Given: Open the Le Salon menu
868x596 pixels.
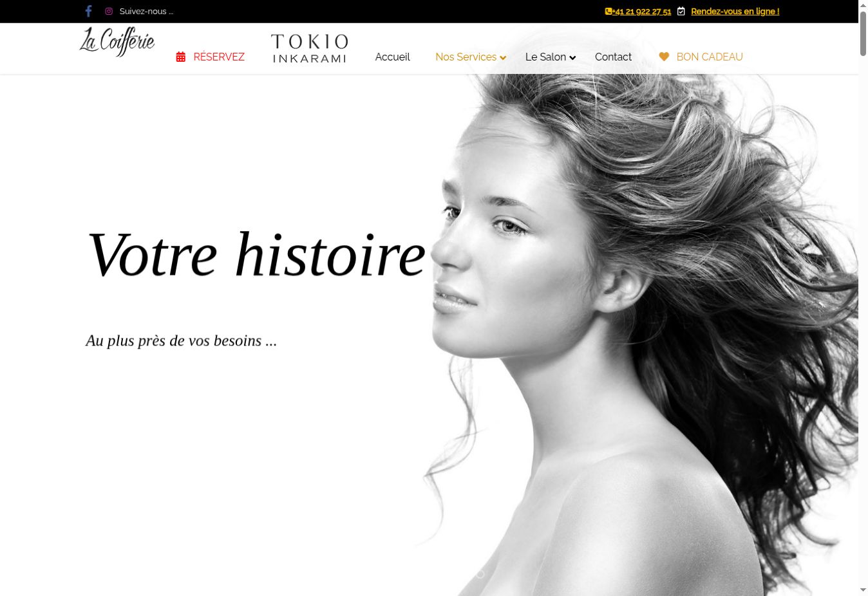Looking at the screenshot, I should coord(545,57).
